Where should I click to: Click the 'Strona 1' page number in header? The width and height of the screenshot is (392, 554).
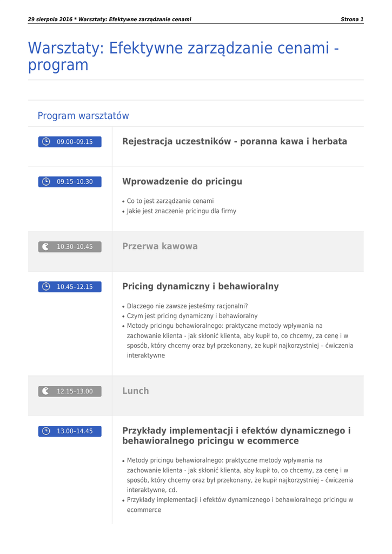click(351, 19)
